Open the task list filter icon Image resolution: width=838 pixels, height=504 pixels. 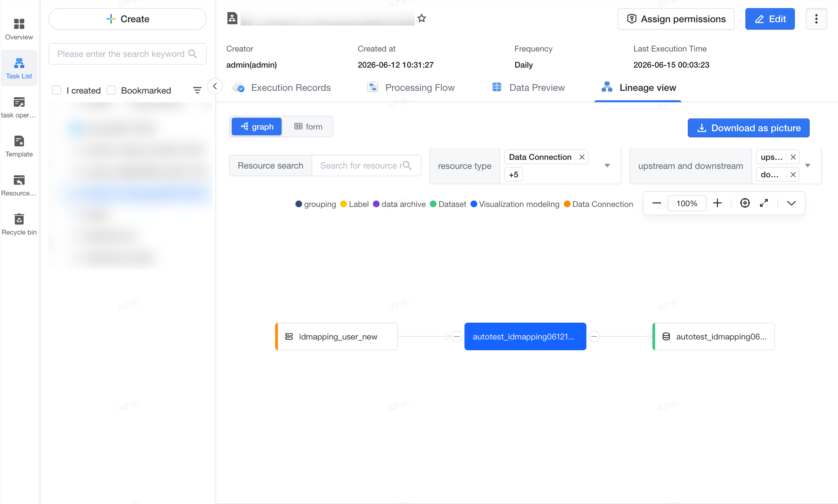click(x=197, y=91)
